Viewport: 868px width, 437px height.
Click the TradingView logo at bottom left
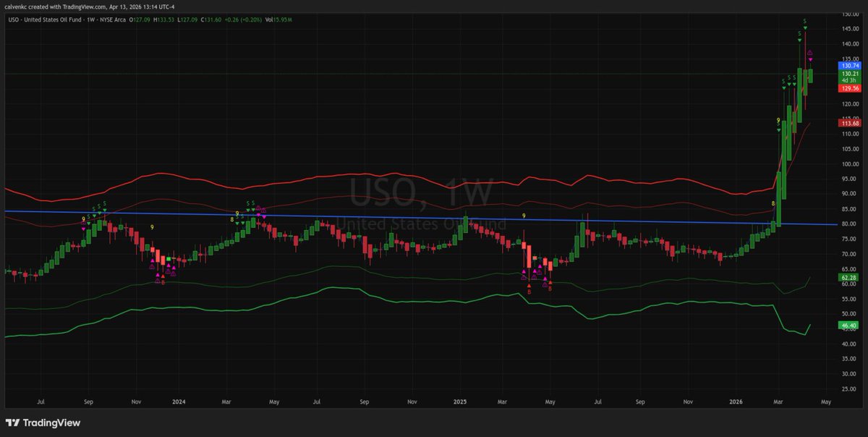43,423
